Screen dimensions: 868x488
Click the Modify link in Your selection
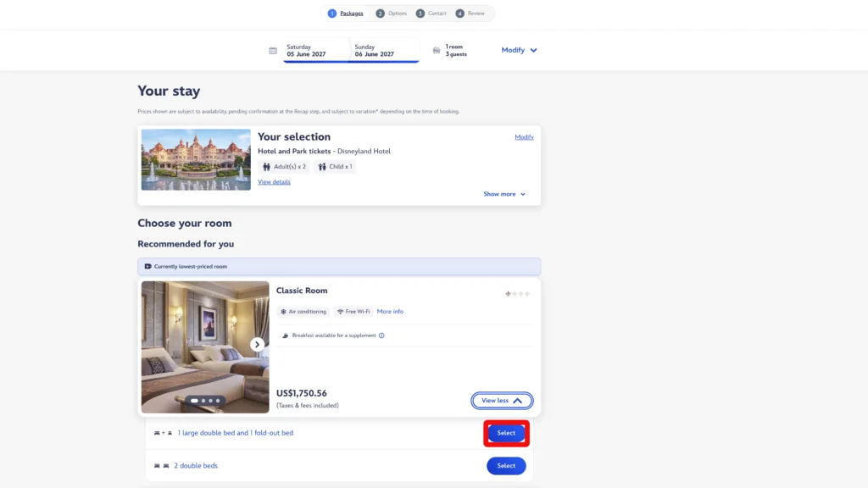524,137
